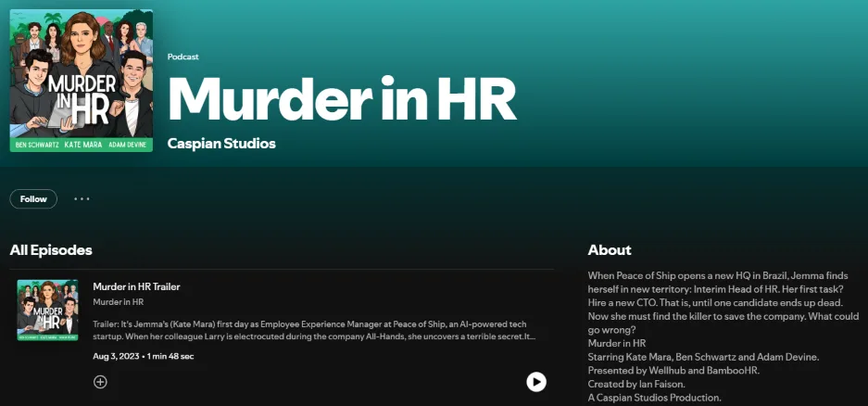The image size is (868, 406).
Task: Click the large podcast cover artwork
Action: pyautogui.click(x=82, y=81)
